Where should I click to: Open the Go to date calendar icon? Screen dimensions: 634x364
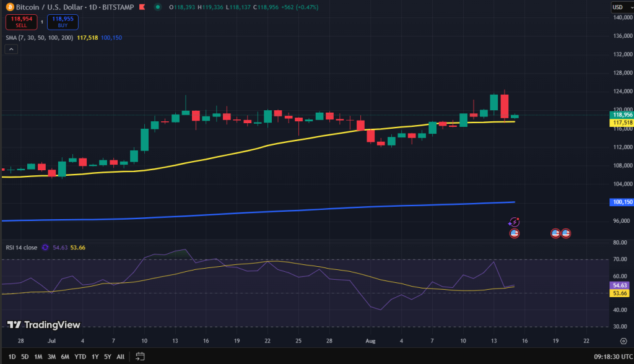pos(139,357)
